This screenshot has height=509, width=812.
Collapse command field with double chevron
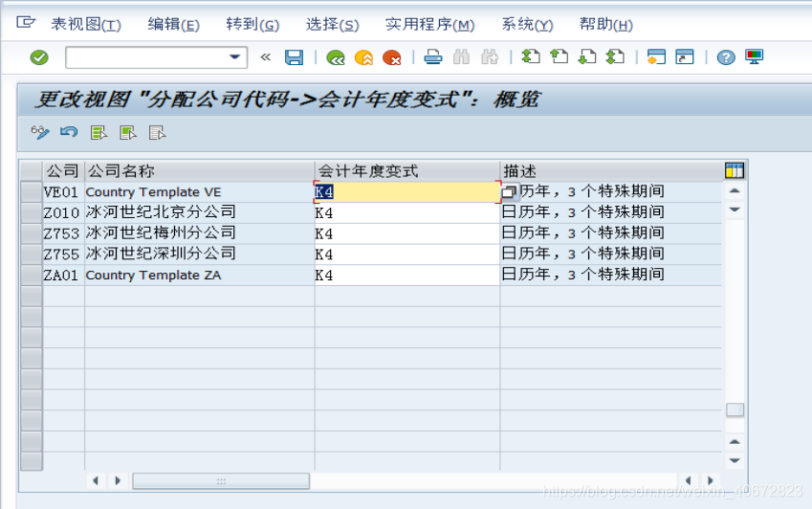click(265, 57)
